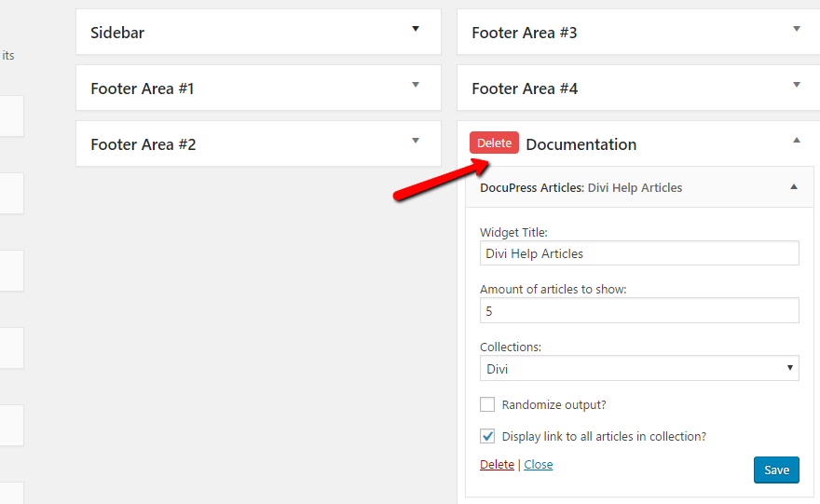Click into the Widget Title field
This screenshot has height=504, width=820.
639,253
